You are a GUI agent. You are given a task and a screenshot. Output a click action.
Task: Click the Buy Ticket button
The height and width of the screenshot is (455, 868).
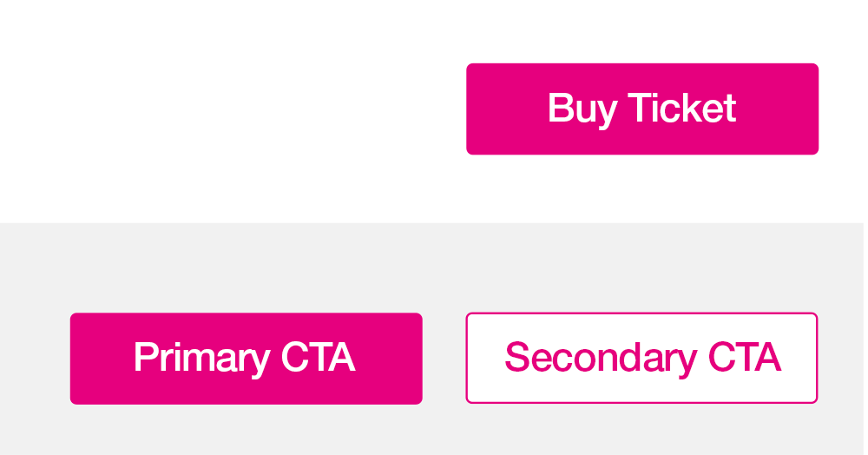tap(642, 109)
